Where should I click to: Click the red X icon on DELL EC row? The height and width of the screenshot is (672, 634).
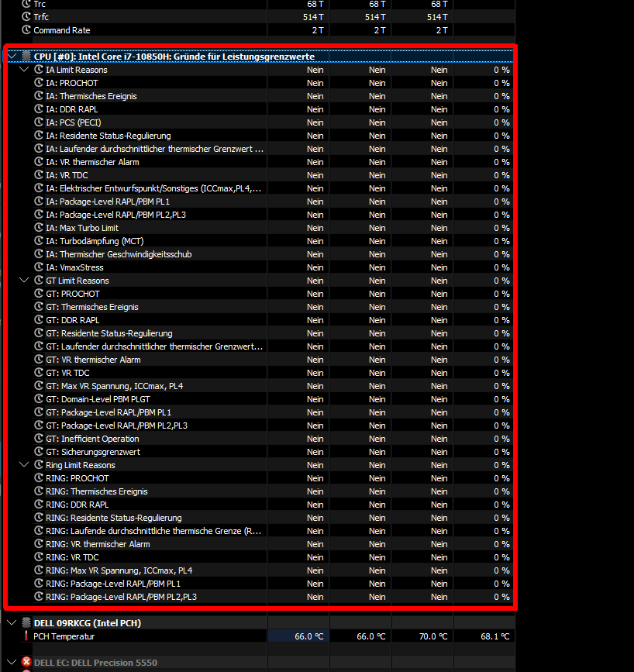[26, 662]
